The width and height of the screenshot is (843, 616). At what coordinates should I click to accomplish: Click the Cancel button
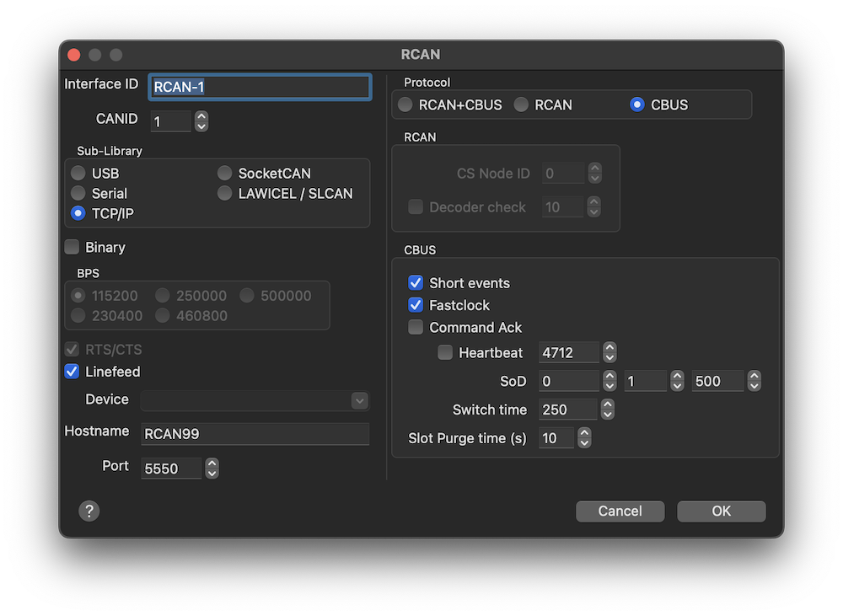coord(620,512)
